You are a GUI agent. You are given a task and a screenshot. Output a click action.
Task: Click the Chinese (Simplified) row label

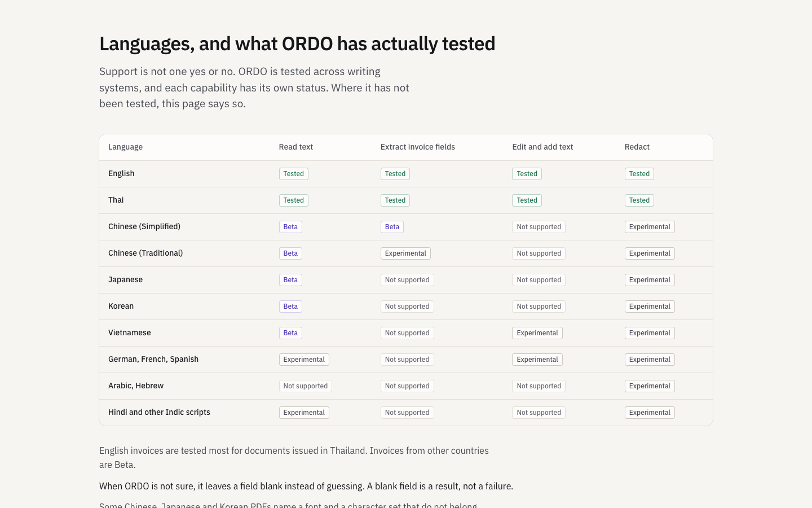pos(144,226)
